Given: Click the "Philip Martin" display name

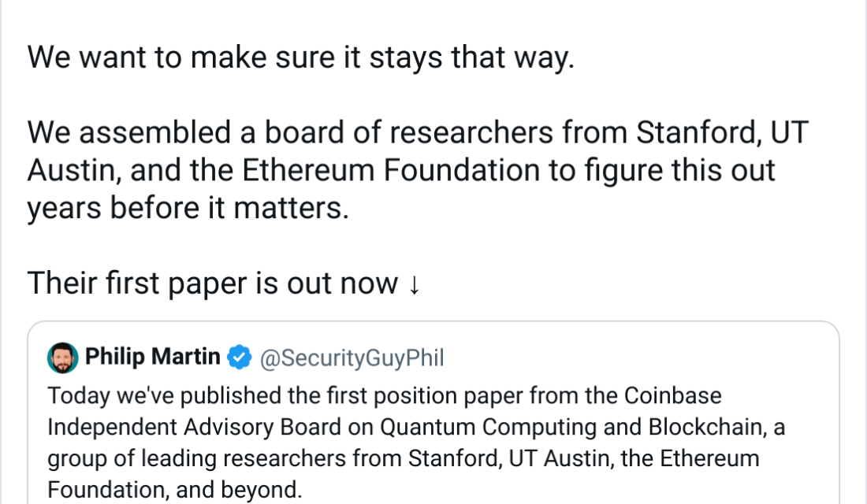Looking at the screenshot, I should tap(154, 357).
